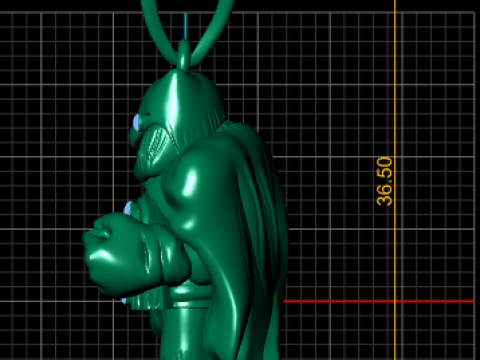Select the orange vertical dimension line
The height and width of the screenshot is (360, 480).
coord(395,180)
